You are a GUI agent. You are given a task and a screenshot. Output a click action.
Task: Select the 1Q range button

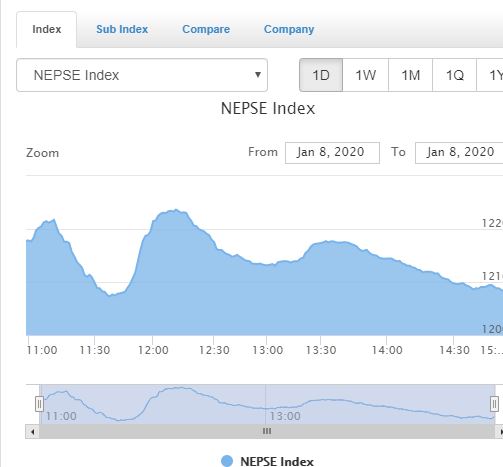point(454,75)
